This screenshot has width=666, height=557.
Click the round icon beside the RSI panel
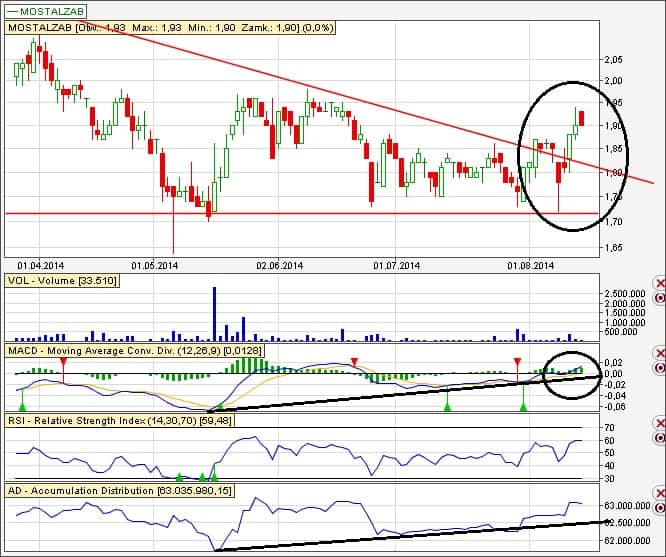[659, 438]
